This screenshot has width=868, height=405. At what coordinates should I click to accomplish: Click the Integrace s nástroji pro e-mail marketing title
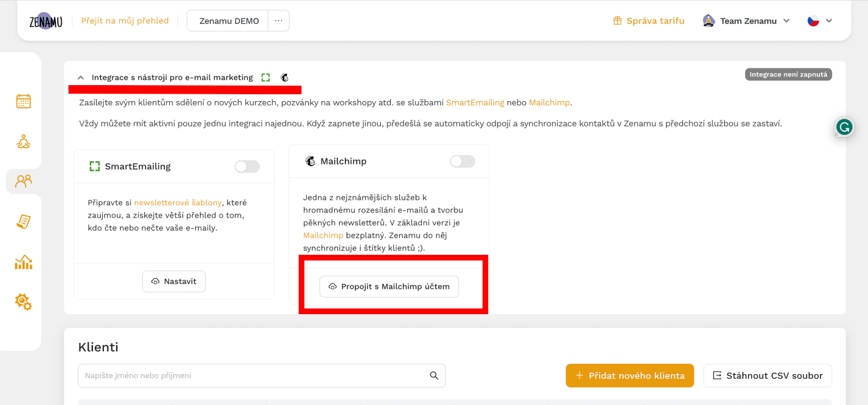(x=172, y=77)
